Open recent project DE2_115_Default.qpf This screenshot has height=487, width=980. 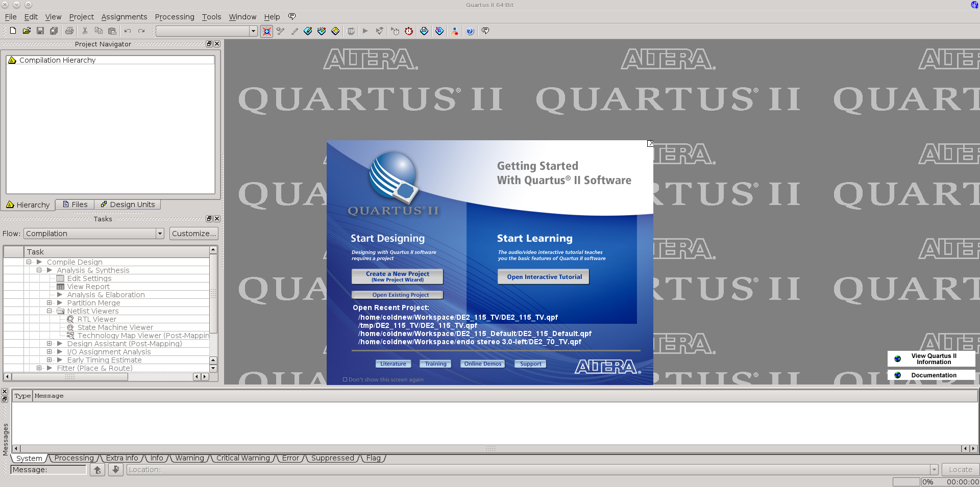(475, 334)
